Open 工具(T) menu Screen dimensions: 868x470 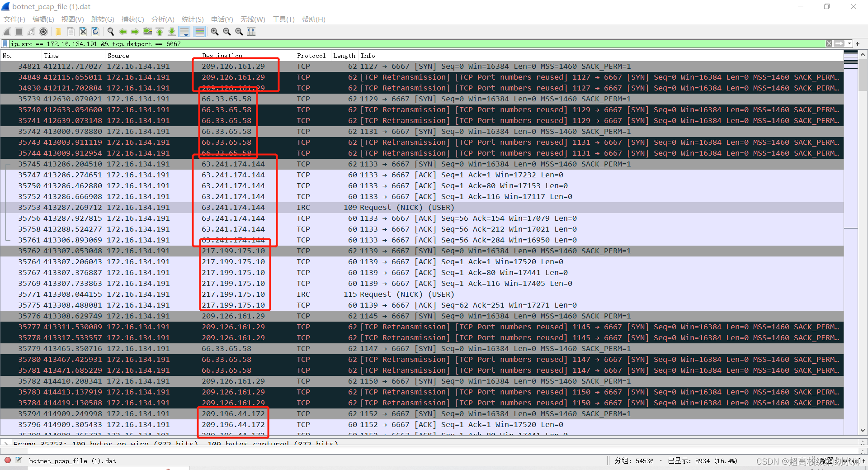[x=283, y=19]
